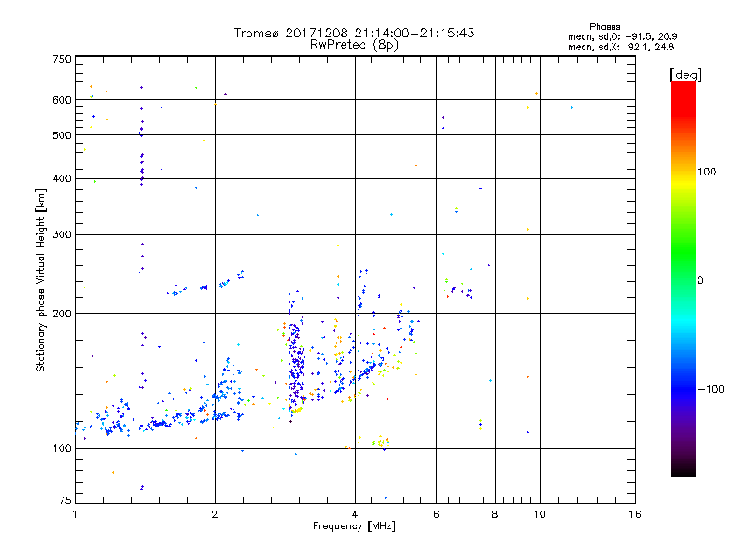Click the y-axis label '500'
The height and width of the screenshot is (560, 747).
(62, 135)
